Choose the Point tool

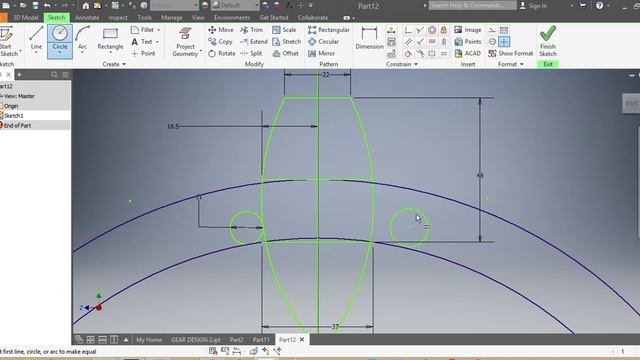pos(143,53)
